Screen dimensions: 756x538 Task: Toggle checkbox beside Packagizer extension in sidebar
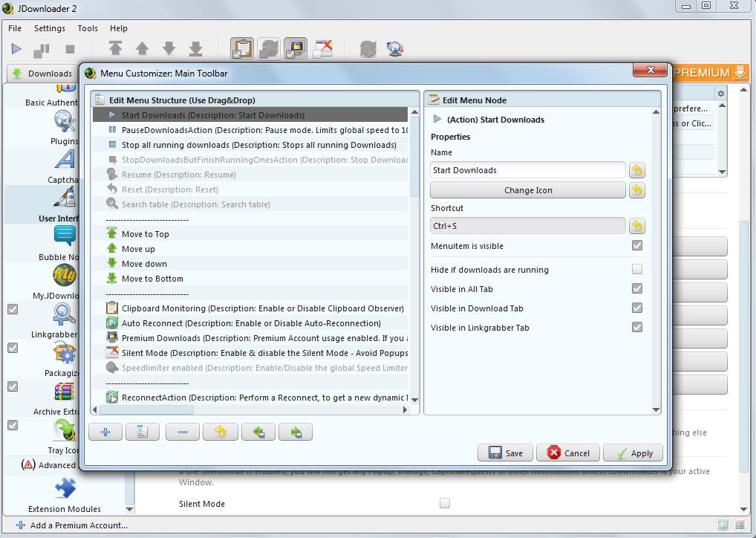13,348
